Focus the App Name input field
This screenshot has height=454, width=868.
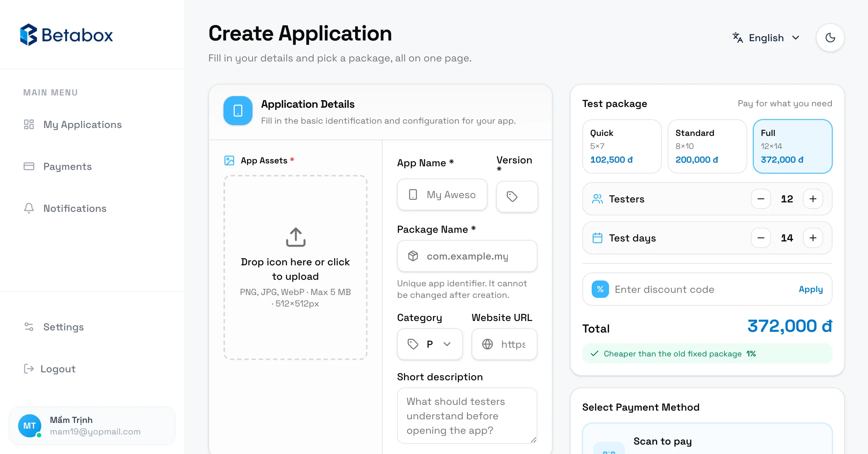442,194
